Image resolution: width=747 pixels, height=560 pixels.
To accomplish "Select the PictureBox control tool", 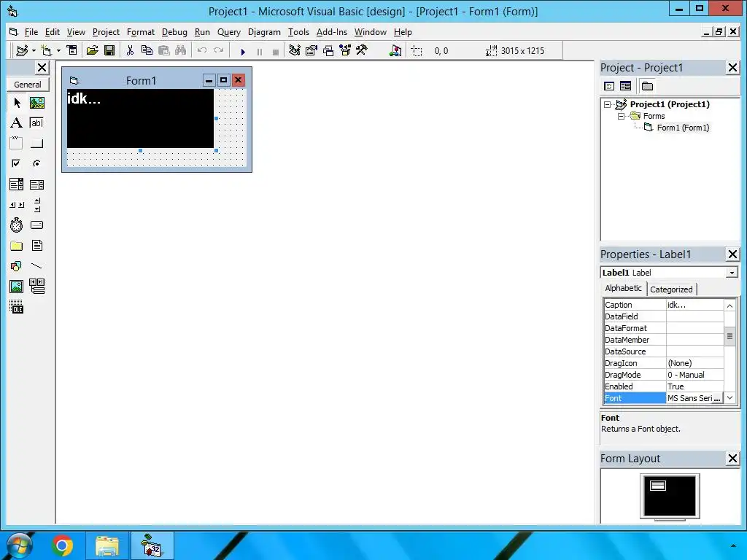I will 37,103.
